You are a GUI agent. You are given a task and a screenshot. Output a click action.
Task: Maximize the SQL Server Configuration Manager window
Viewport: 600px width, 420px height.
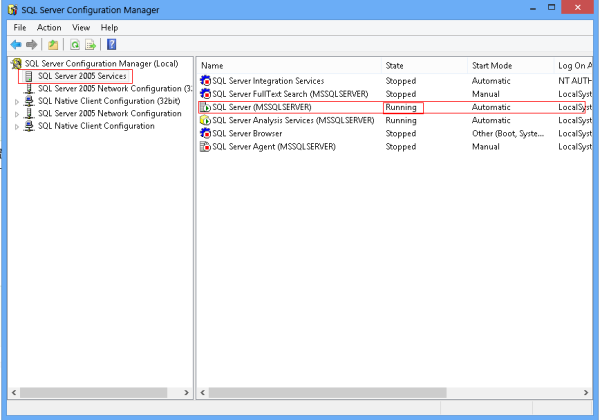(551, 7)
